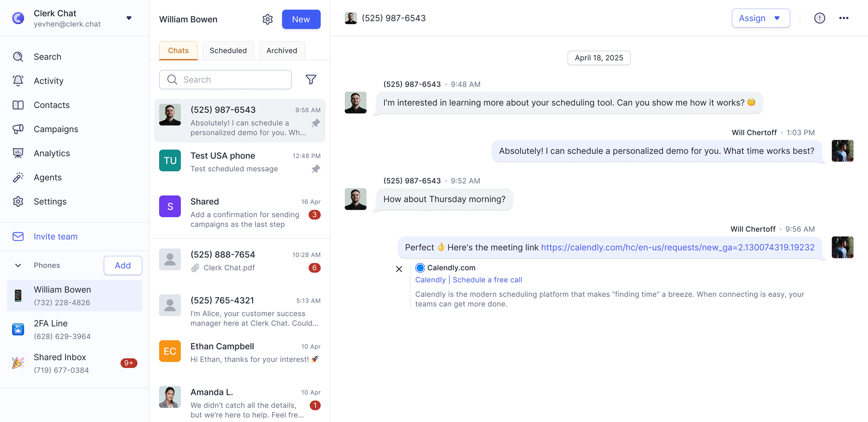Viewport: 868px width, 422px height.
Task: Toggle pin on Test USA phone chat
Action: (x=316, y=169)
